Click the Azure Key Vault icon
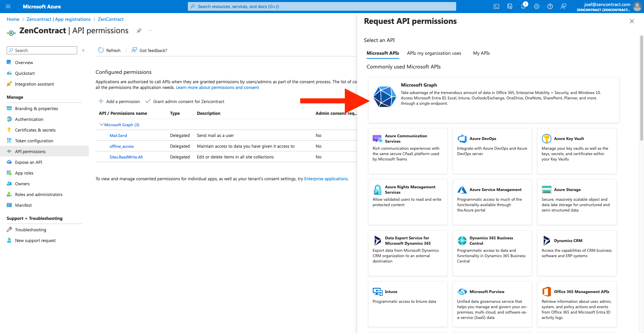Image resolution: width=644 pixels, height=333 pixels. (547, 139)
